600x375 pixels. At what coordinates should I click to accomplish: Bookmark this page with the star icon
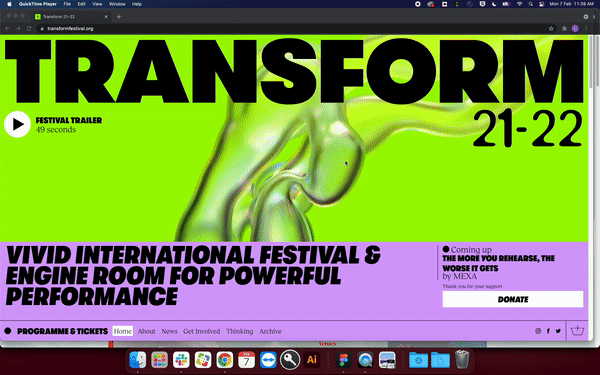(551, 28)
